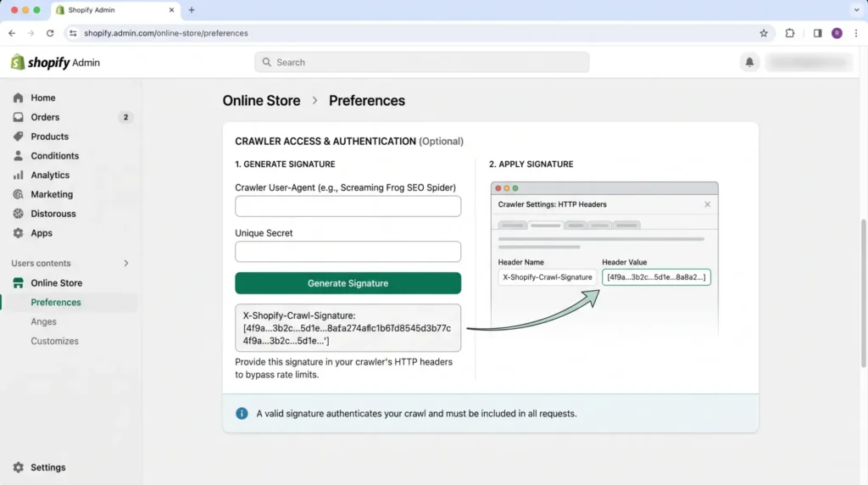Viewport: 868px width, 485px height.
Task: Focus the admin Search field
Action: (422, 62)
